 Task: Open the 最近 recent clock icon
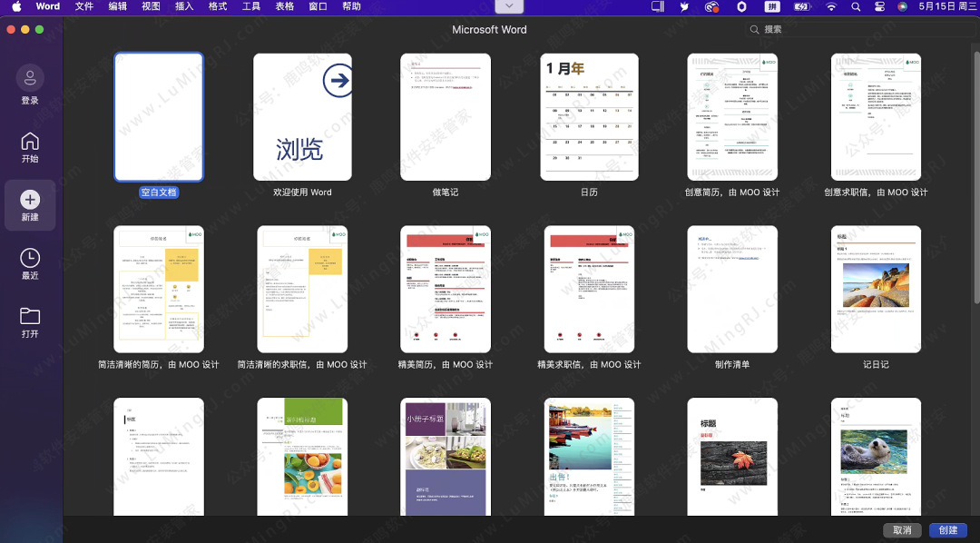(x=30, y=258)
